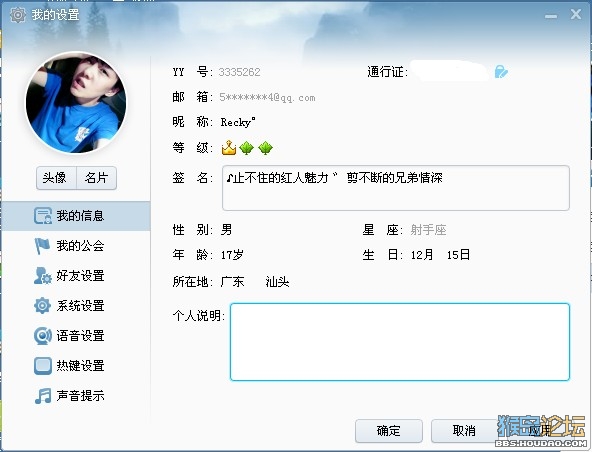This screenshot has height=452, width=592.
Task: Click the circular profile avatar photo
Action: point(76,103)
